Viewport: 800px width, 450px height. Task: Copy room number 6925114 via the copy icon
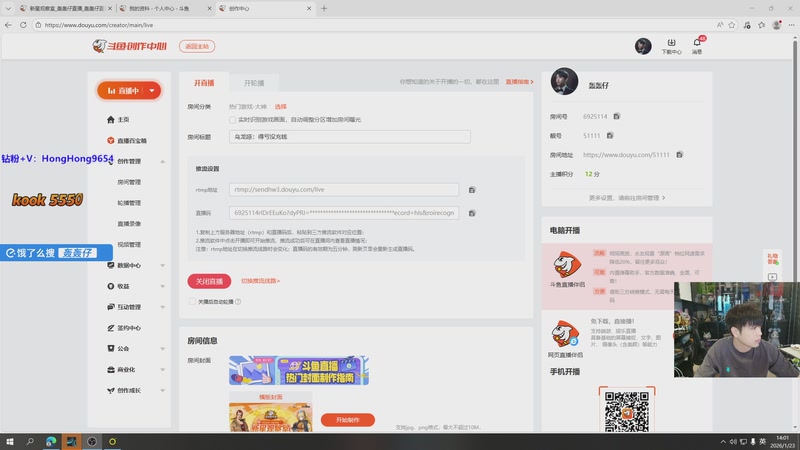click(617, 117)
